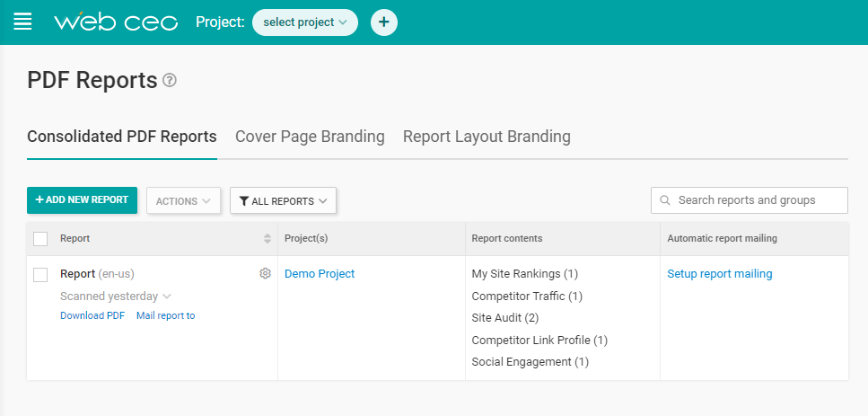Open the Report Layout Branding tab
The image size is (868, 416).
(487, 137)
